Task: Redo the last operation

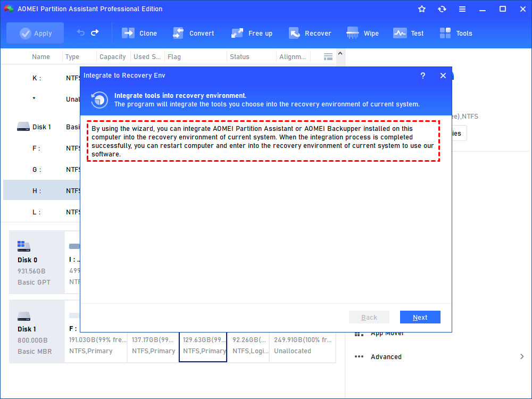Action: pos(95,32)
